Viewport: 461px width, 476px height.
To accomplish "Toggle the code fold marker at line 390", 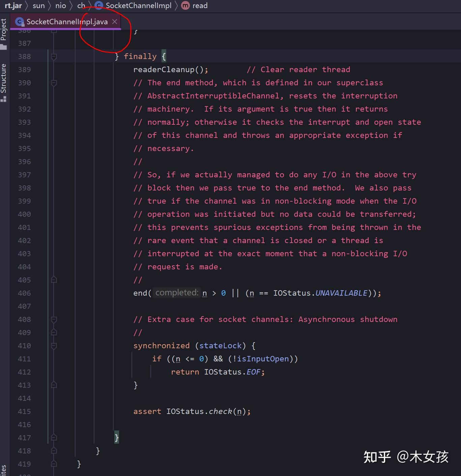I will (x=54, y=83).
